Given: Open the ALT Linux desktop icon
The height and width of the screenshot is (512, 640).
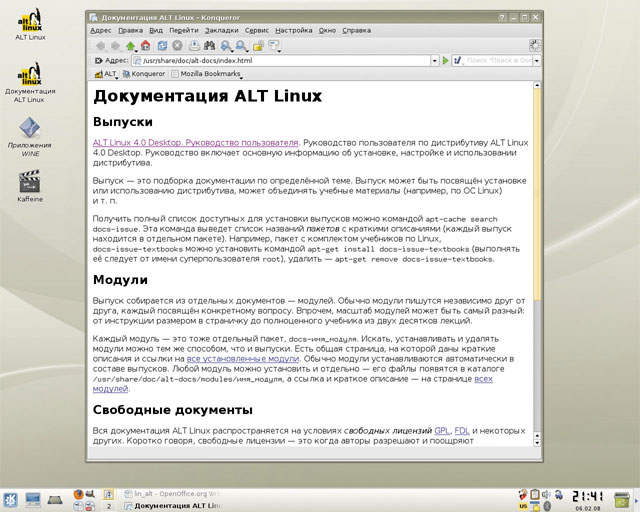Looking at the screenshot, I should 30,24.
